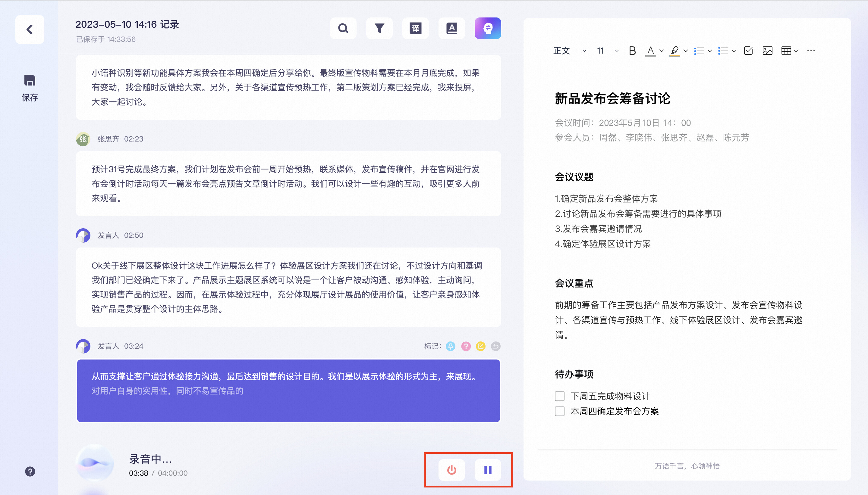Insert a bulleted list
The height and width of the screenshot is (495, 868).
pos(723,51)
